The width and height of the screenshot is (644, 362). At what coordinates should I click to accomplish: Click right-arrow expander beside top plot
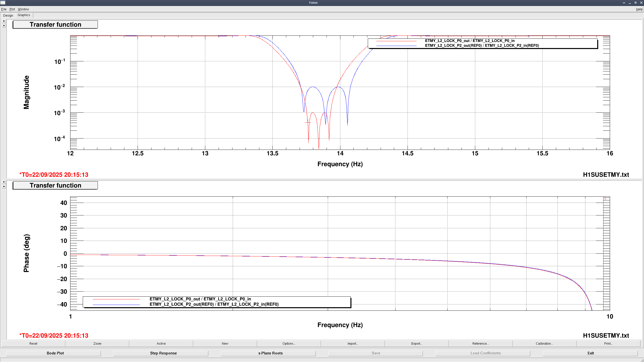[4, 21]
